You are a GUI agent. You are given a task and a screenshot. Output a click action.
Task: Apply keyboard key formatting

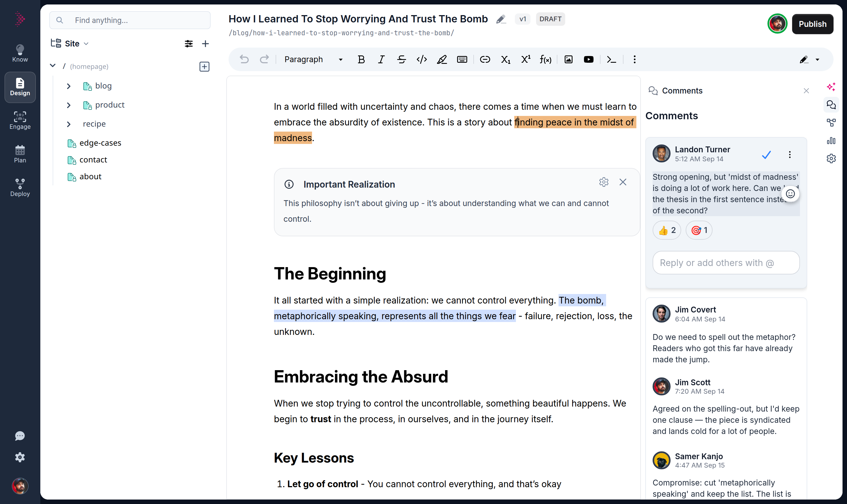pos(462,59)
